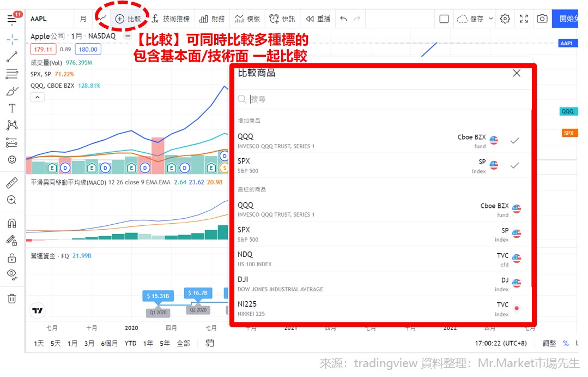Open the timezone 17:00:22 (UTC+8) menu
This screenshot has width=588, height=377.
501,343
